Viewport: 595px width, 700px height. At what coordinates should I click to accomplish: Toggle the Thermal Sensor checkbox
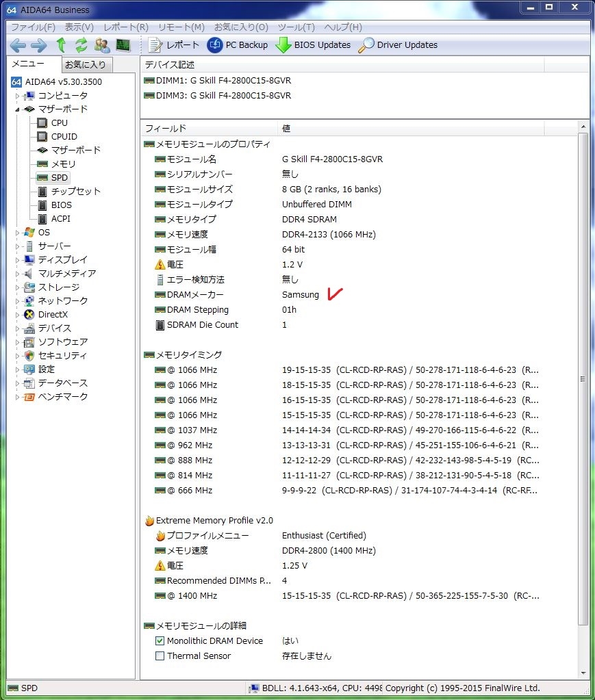(160, 656)
